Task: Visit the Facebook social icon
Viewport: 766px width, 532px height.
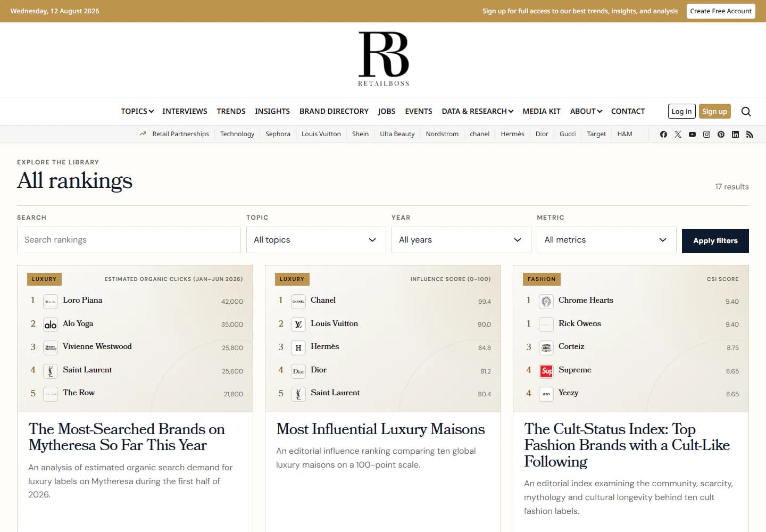Action: (x=663, y=134)
